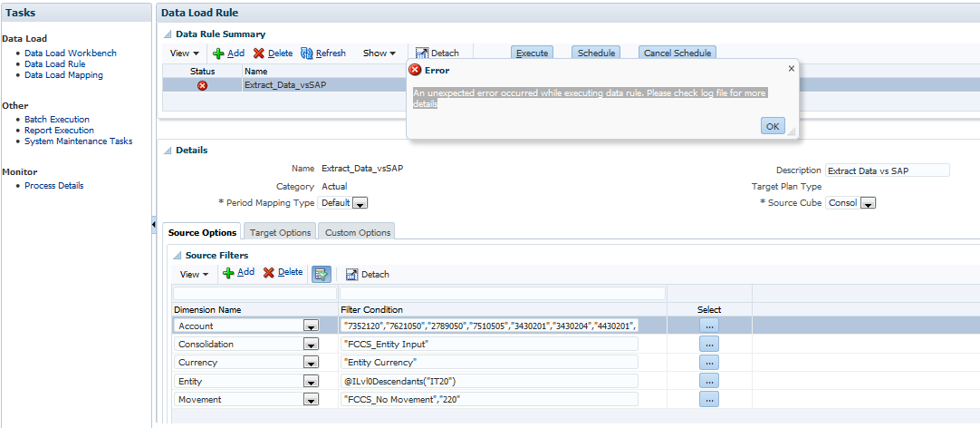Switch to the Target Options tab
Image resolution: width=980 pixels, height=428 pixels.
[280, 232]
